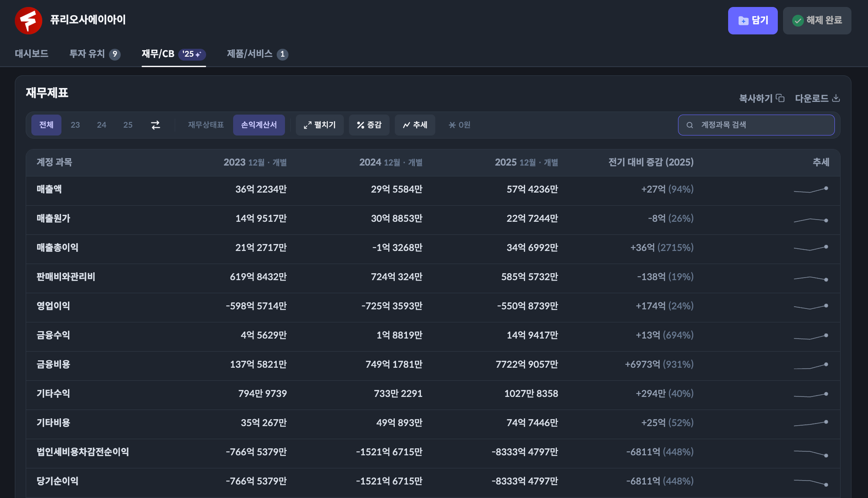Toggle the 증감 percent change view
This screenshot has width=868, height=498.
369,125
